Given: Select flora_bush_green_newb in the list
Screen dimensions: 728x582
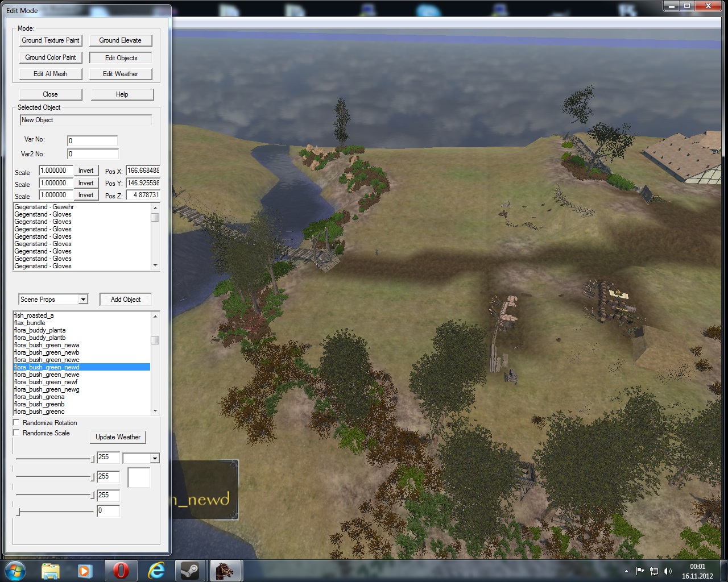Looking at the screenshot, I should [82, 352].
